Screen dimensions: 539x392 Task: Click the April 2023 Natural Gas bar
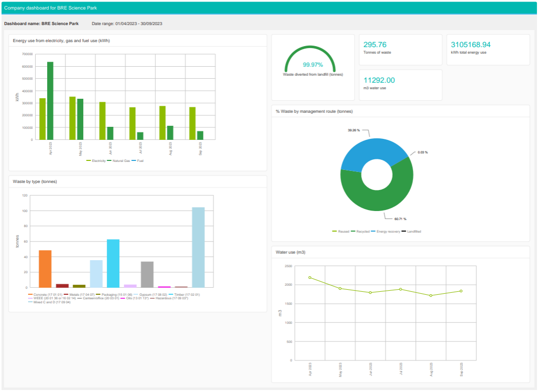(50, 101)
